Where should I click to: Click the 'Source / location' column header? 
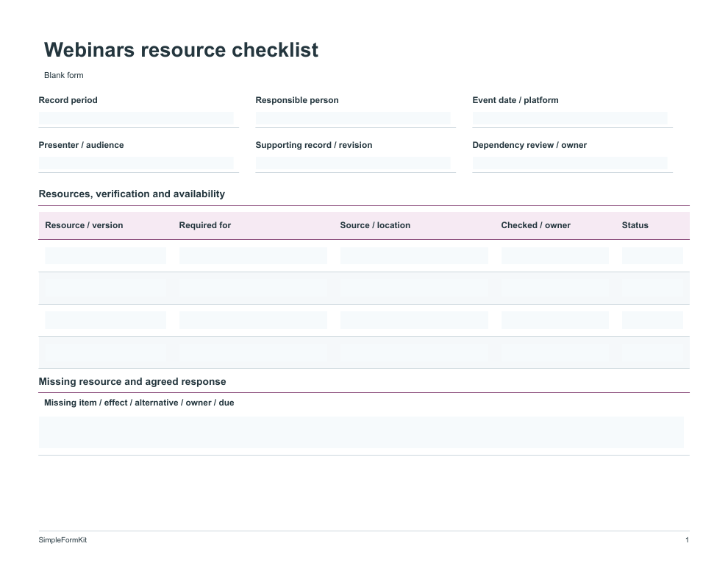(375, 225)
